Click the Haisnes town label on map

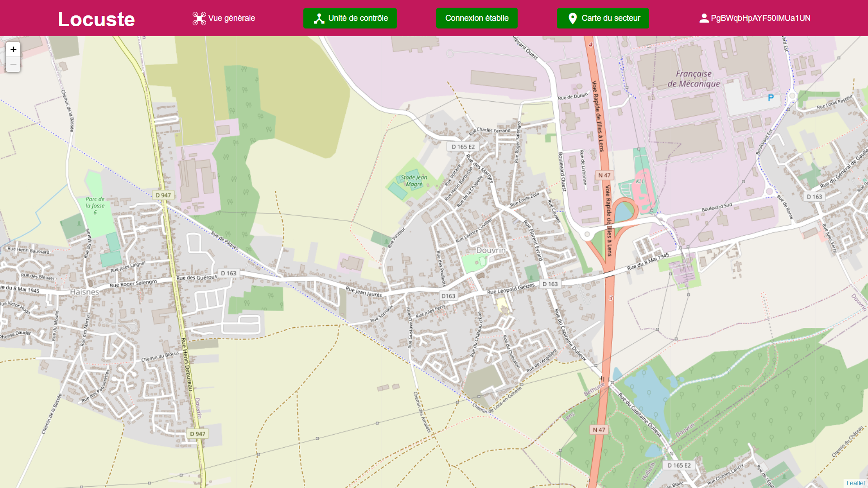click(x=85, y=292)
